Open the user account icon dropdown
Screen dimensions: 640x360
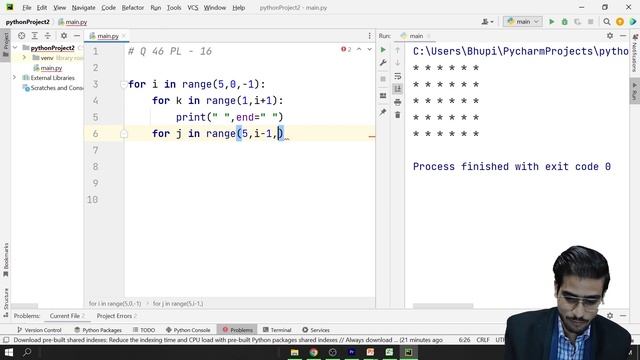tap(487, 22)
